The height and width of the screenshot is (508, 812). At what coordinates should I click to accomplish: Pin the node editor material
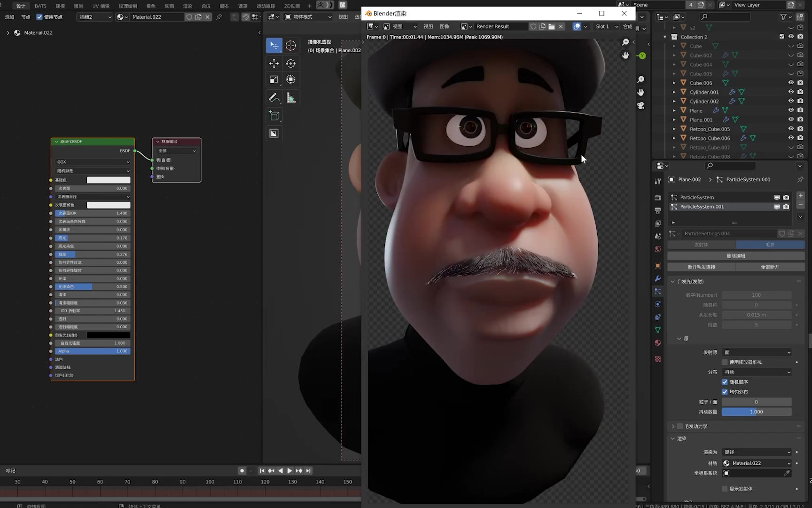219,17
